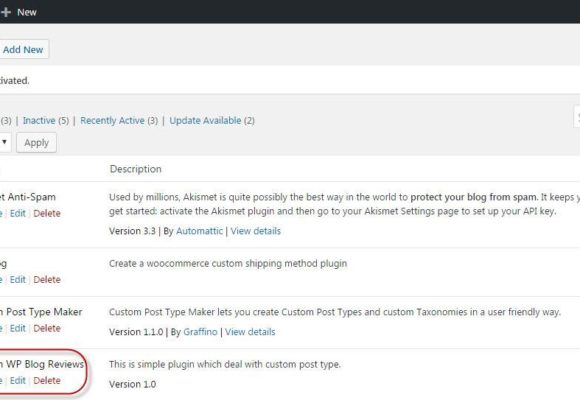
Task: Edit the woocommerce shipping method plugin
Action: (x=18, y=280)
